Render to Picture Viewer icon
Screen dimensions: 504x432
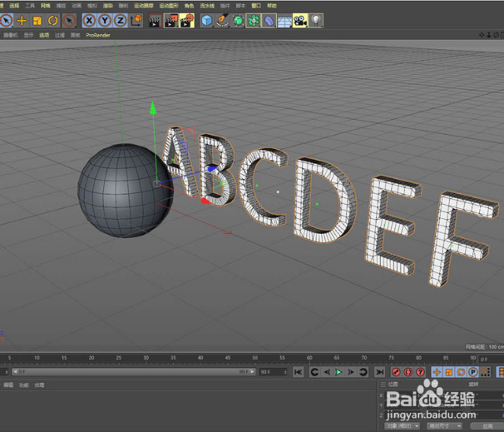[171, 21]
